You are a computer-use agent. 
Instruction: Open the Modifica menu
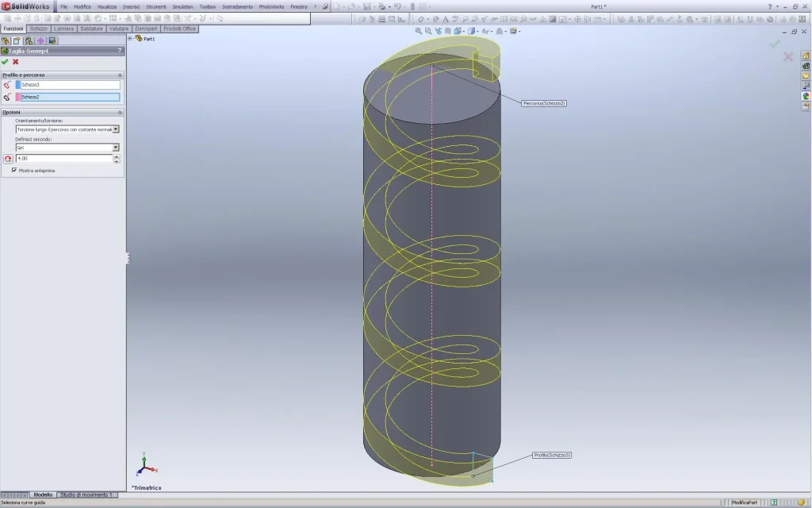tap(82, 6)
